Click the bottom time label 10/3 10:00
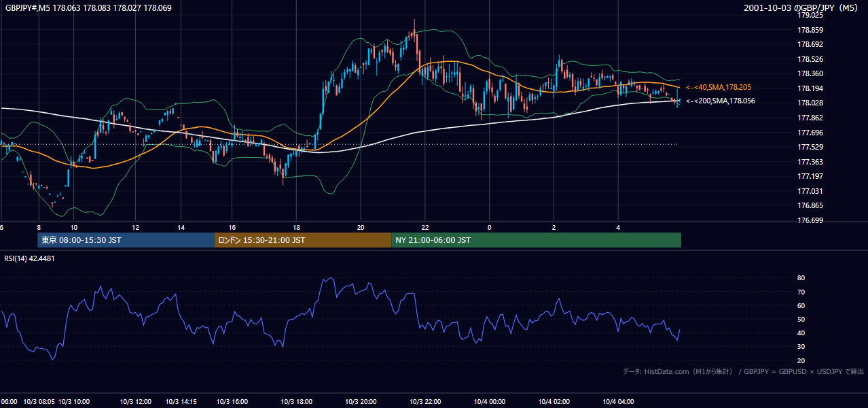868x408 pixels. (73, 401)
